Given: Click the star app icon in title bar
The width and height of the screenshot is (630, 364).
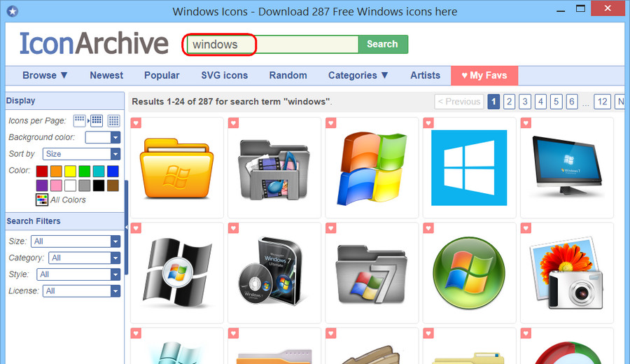Looking at the screenshot, I should click(x=13, y=11).
